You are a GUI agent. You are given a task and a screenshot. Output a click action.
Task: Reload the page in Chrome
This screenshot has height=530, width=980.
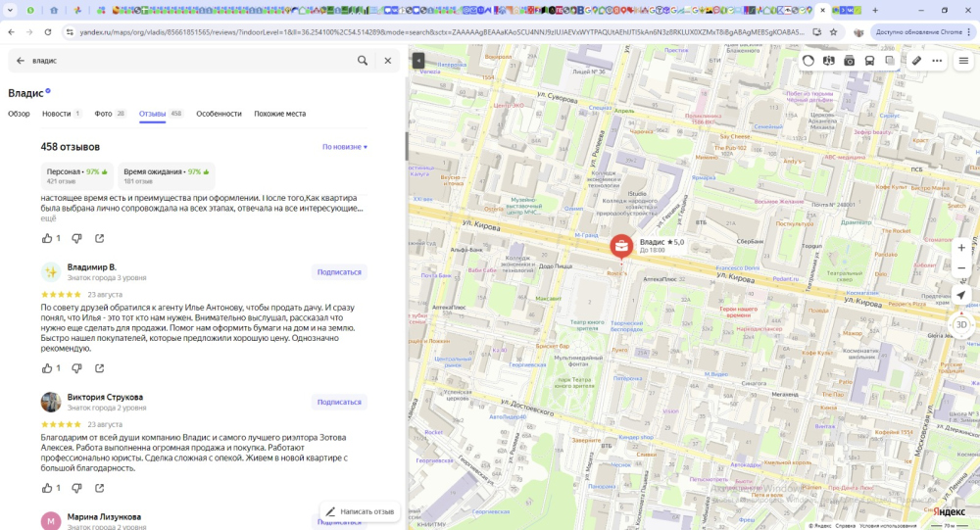coord(47,32)
